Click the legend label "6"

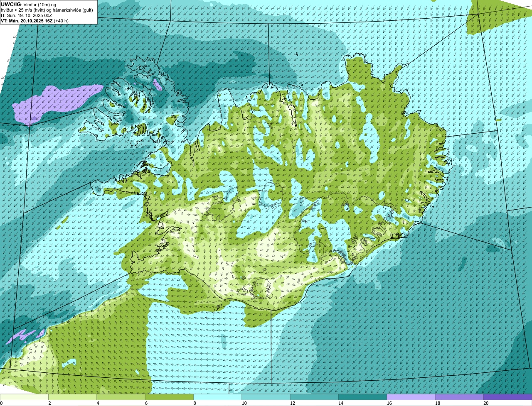(146, 403)
